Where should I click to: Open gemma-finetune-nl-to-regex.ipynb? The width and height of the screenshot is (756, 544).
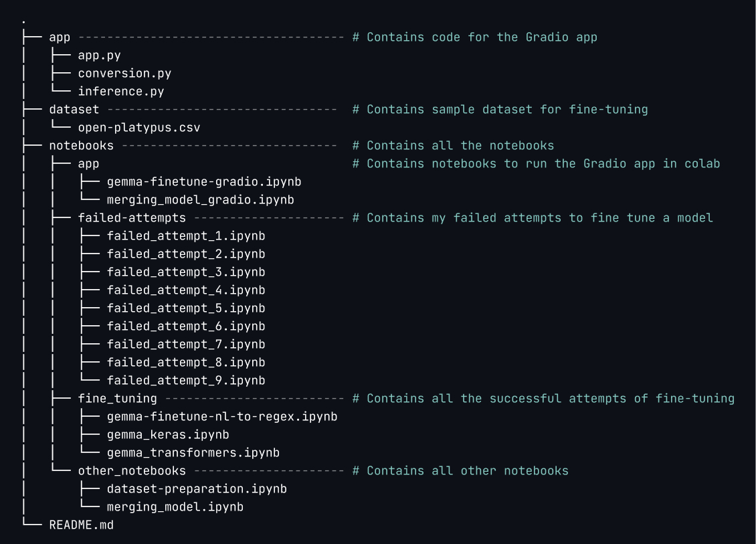(x=221, y=417)
